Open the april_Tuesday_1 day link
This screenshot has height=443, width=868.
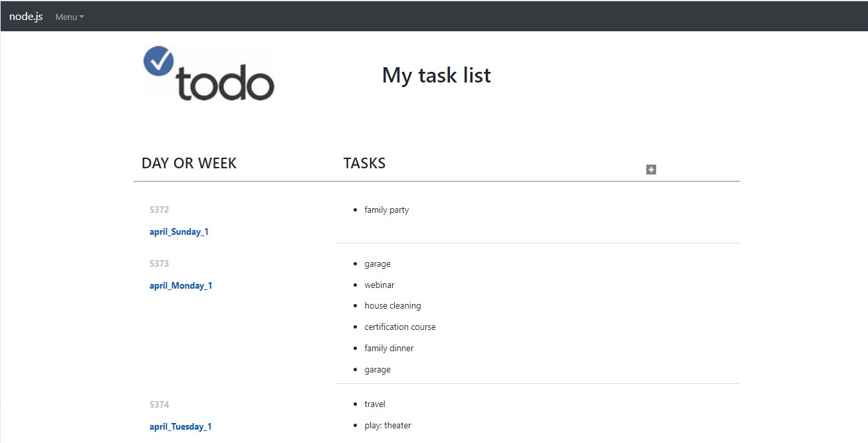pos(181,426)
